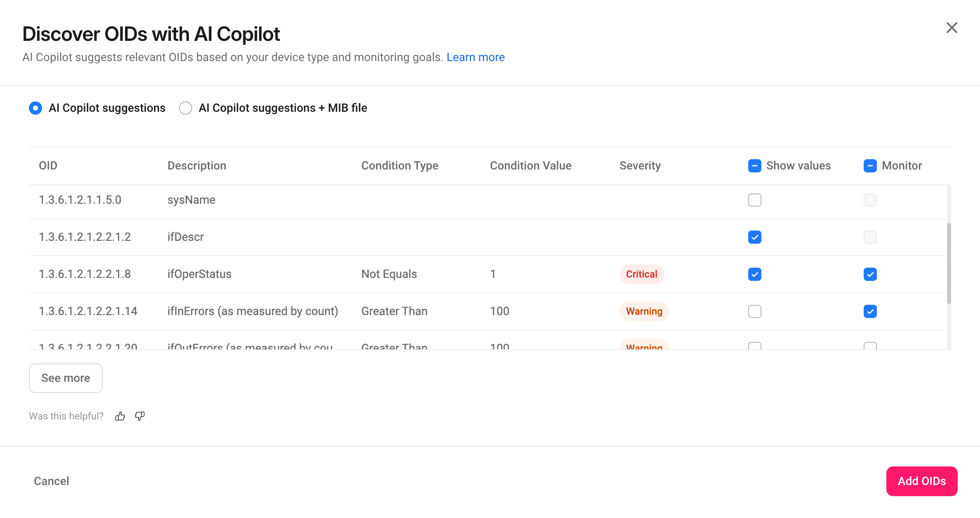The height and width of the screenshot is (518, 980).
Task: Enable Show values for sysName
Action: click(755, 200)
